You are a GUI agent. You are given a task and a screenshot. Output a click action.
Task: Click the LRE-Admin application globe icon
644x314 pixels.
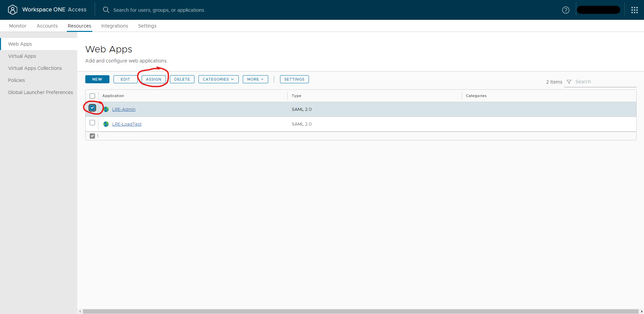coord(106,109)
